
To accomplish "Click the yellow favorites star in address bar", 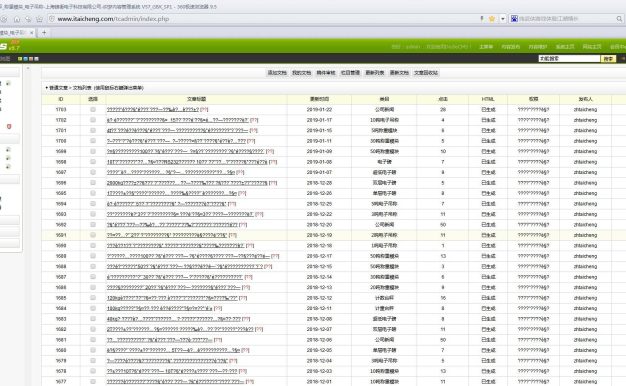I will (x=492, y=19).
